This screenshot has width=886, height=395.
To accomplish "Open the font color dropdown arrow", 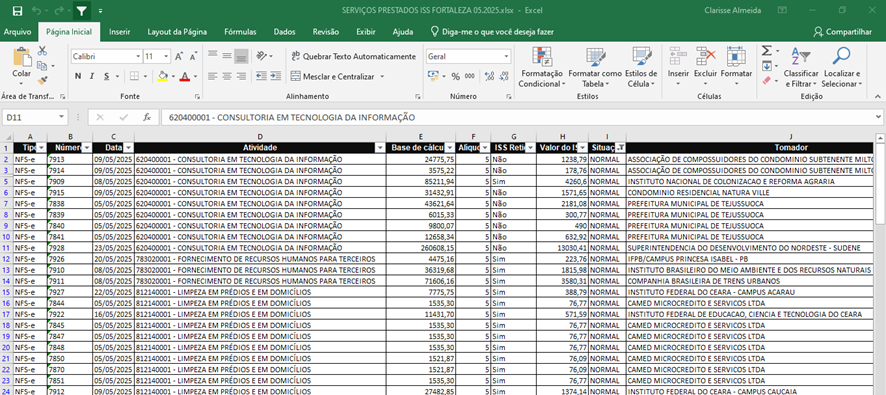I will click(x=195, y=76).
